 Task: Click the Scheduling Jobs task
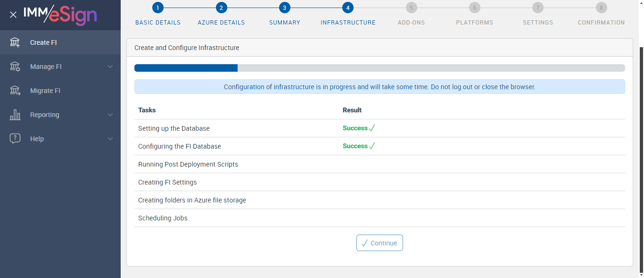pos(163,218)
